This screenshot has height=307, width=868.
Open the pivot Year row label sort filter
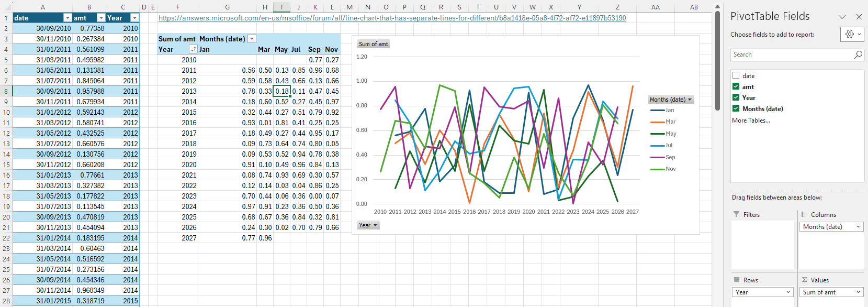(x=193, y=49)
